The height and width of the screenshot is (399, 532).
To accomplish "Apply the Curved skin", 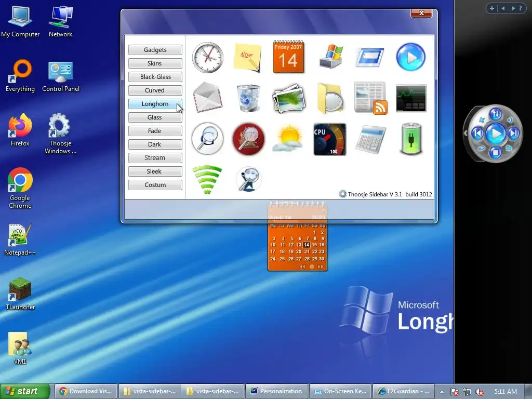I will click(x=155, y=90).
